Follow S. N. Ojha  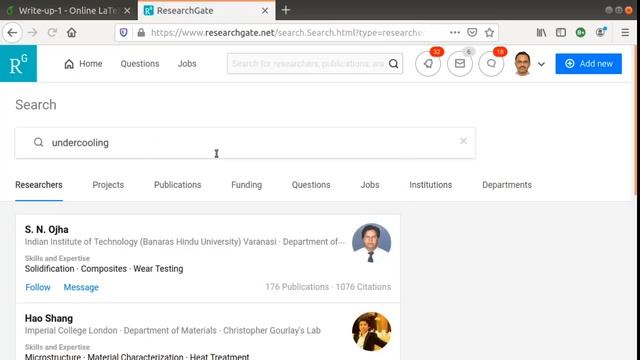pyautogui.click(x=38, y=287)
